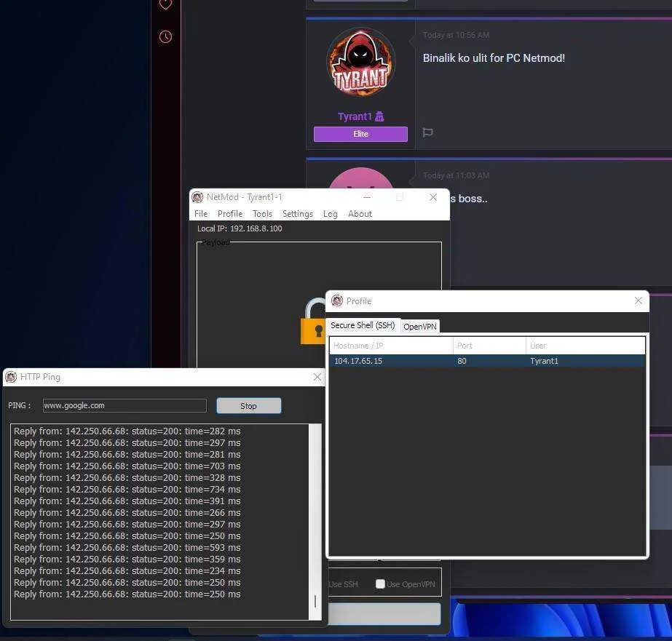
Task: Stop the HTTP ping
Action: pos(248,406)
